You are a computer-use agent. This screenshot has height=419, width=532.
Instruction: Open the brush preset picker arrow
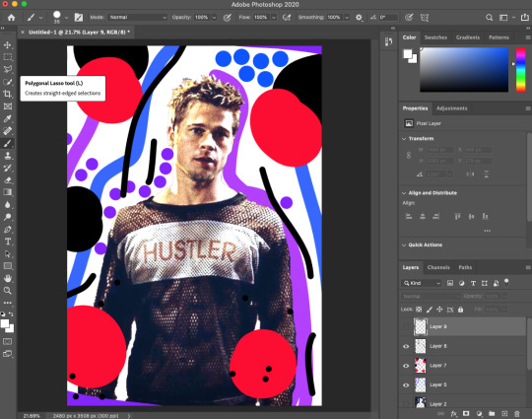[x=66, y=18]
